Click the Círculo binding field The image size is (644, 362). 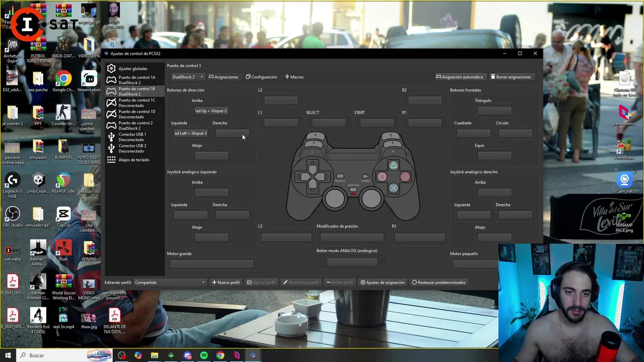point(515,133)
